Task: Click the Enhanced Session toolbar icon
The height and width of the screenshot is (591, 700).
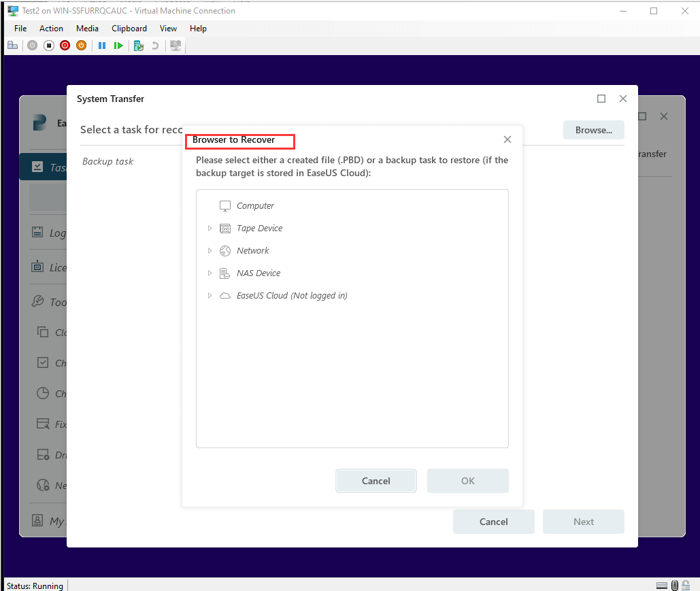Action: point(176,46)
